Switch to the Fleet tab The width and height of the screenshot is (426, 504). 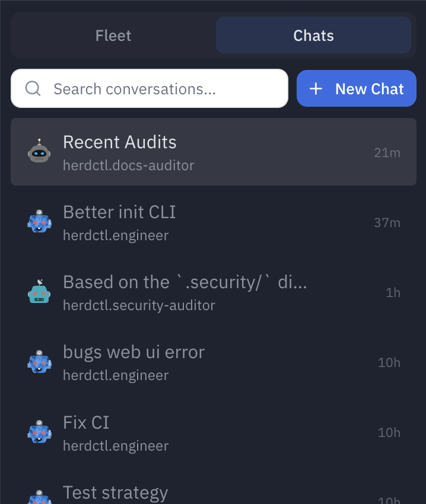[x=113, y=36]
